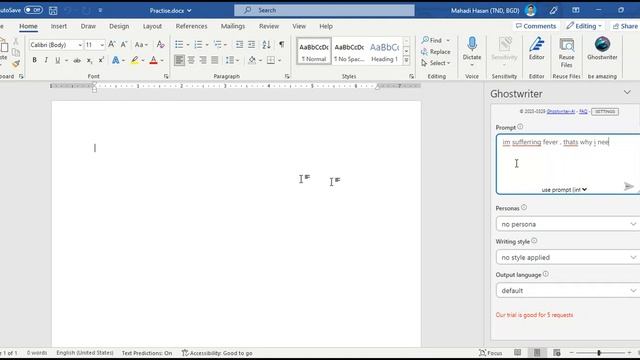Open Personas dropdown
640x360 pixels.
(568, 224)
